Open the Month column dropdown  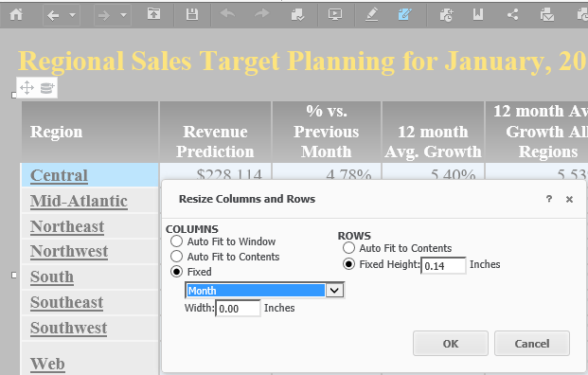click(x=334, y=291)
